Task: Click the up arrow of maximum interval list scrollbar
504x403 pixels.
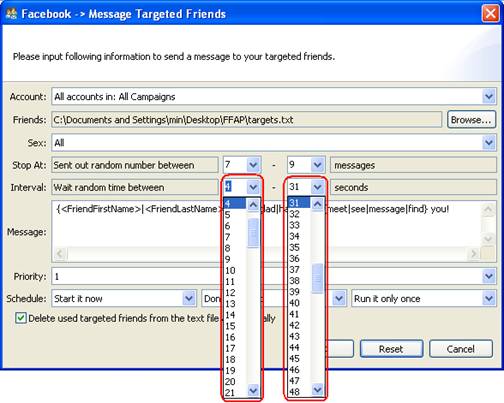Action: [x=317, y=203]
